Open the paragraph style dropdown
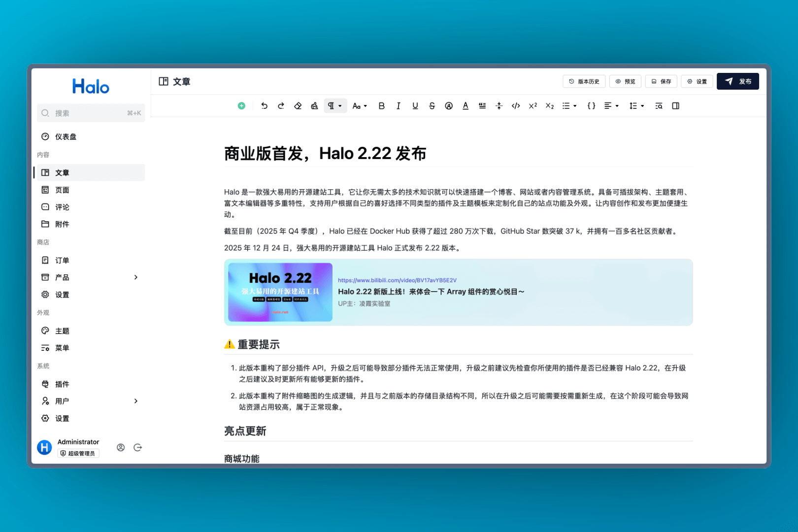This screenshot has height=532, width=798. click(335, 106)
